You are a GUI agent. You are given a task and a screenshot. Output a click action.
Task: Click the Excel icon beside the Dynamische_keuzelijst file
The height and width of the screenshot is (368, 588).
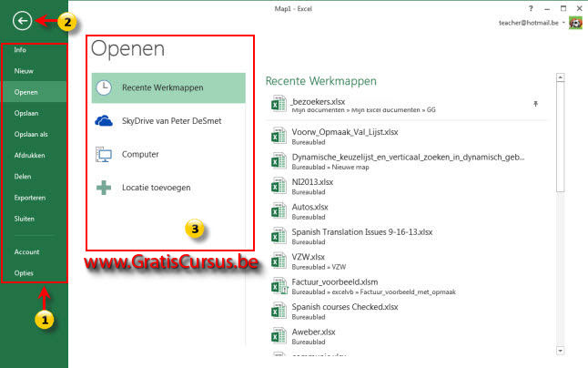pyautogui.click(x=279, y=161)
